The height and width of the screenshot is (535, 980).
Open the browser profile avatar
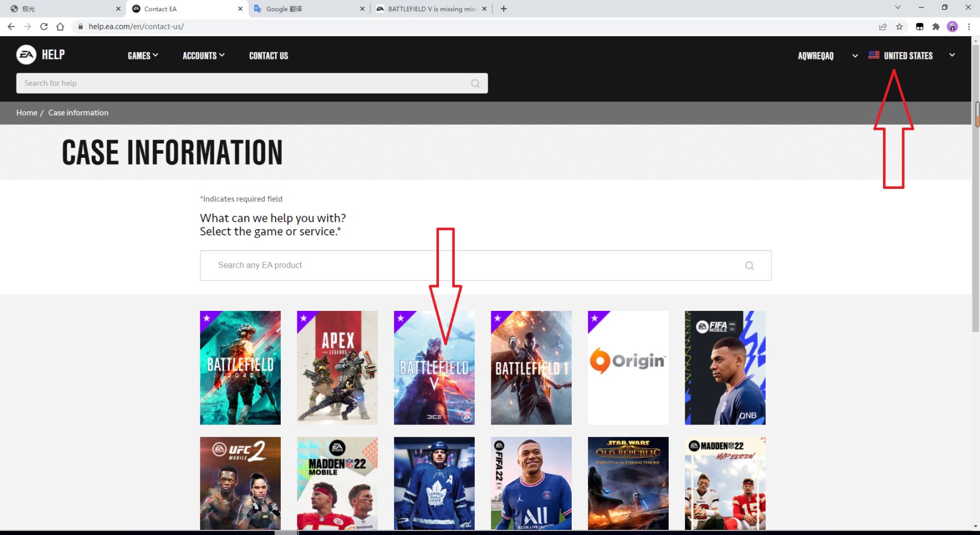[x=952, y=27]
